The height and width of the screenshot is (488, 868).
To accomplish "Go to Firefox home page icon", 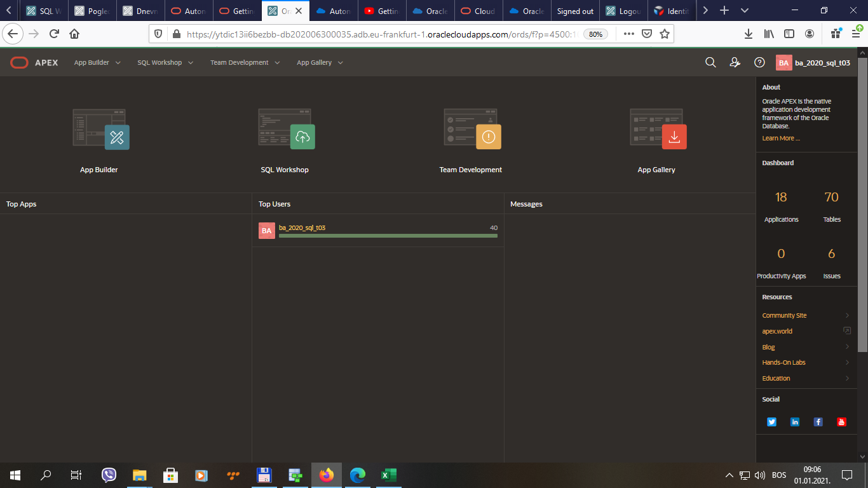I will 74,34.
